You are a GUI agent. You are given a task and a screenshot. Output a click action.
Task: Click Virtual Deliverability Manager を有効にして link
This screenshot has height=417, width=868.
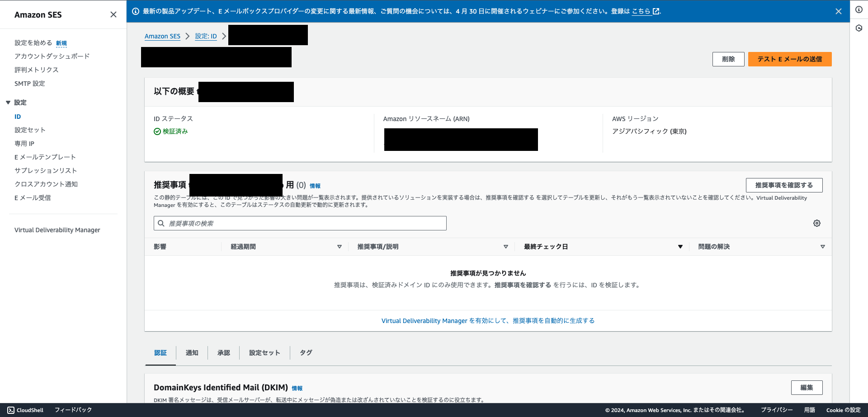click(488, 321)
